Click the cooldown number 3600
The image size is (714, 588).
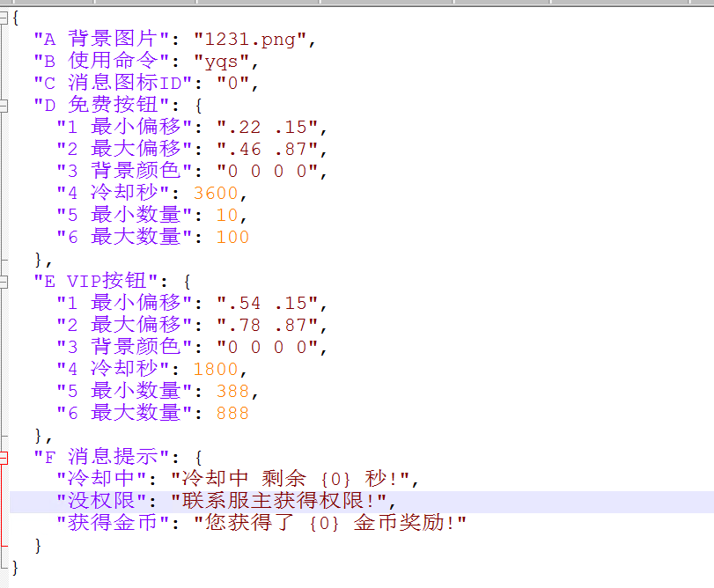216,193
